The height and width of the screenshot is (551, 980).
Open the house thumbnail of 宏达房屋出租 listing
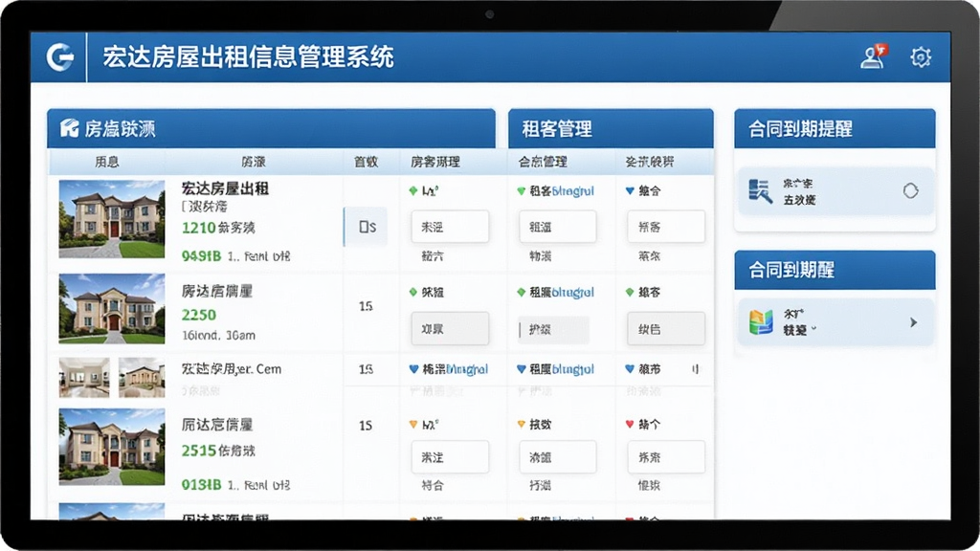coord(112,219)
